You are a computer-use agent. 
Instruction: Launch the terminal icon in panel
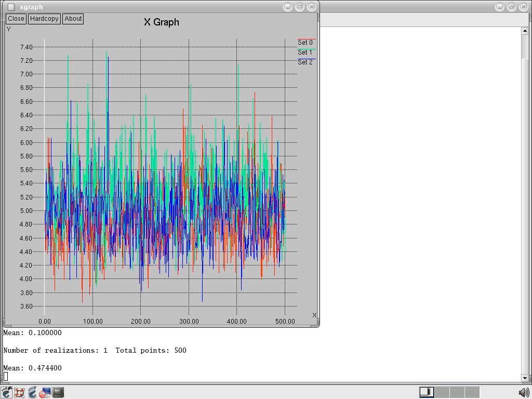(58, 393)
